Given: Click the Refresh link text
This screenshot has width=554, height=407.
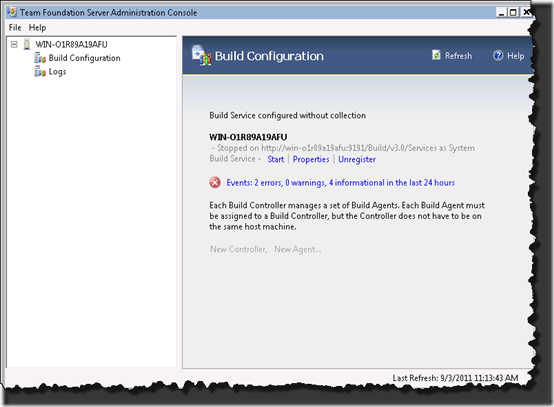Looking at the screenshot, I should click(458, 56).
